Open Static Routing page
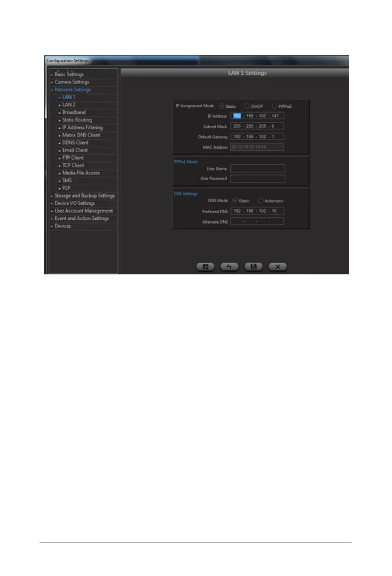Image resolution: width=392 pixels, height=576 pixels. pos(77,120)
